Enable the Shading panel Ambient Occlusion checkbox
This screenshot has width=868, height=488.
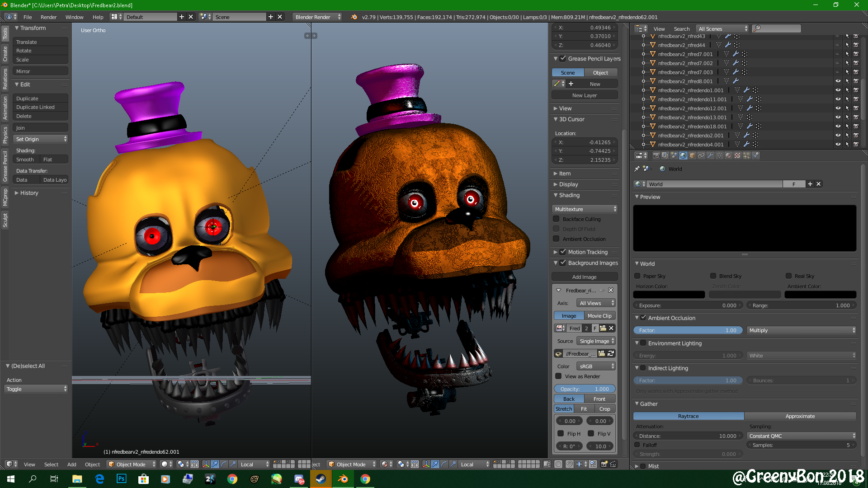(557, 239)
